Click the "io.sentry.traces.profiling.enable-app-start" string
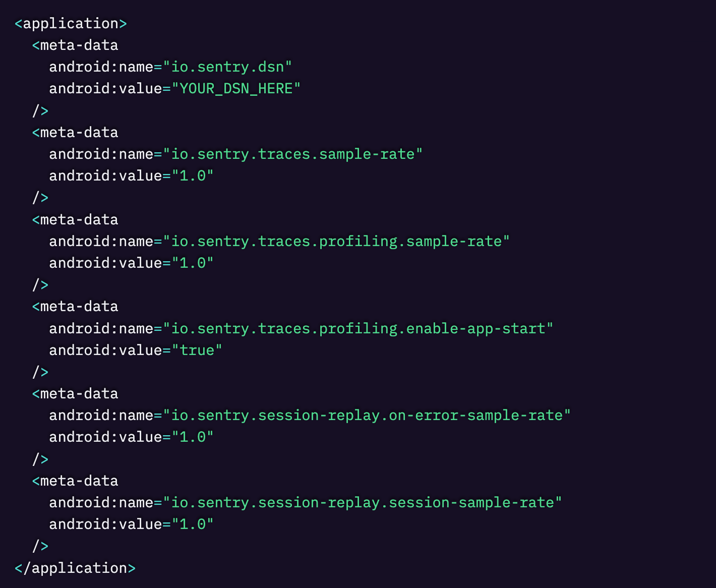The width and height of the screenshot is (716, 588). point(358,329)
